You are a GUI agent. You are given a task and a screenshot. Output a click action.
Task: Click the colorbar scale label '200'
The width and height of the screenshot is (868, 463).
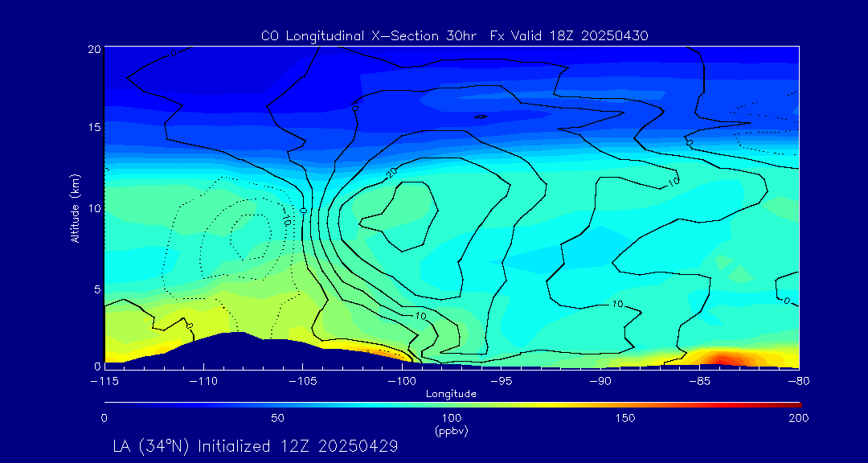click(x=800, y=418)
